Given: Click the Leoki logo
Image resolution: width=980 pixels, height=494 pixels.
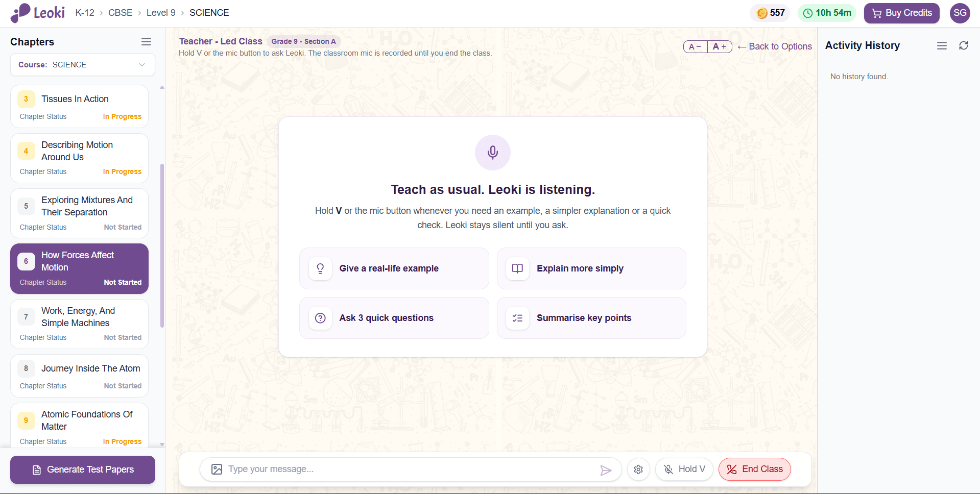Looking at the screenshot, I should pyautogui.click(x=37, y=13).
